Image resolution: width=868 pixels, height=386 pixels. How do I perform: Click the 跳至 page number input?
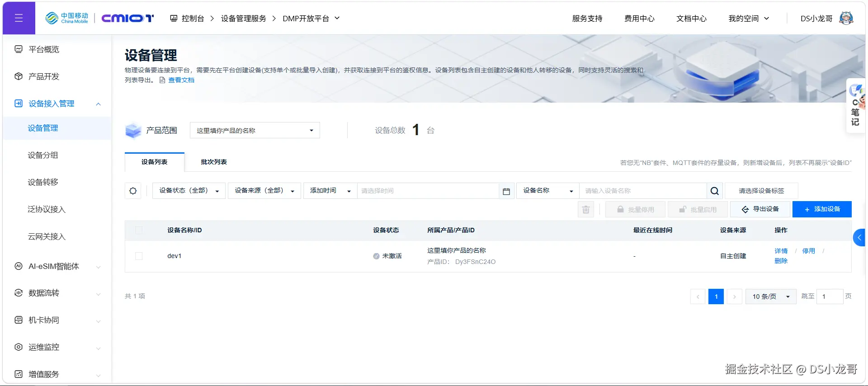(830, 297)
